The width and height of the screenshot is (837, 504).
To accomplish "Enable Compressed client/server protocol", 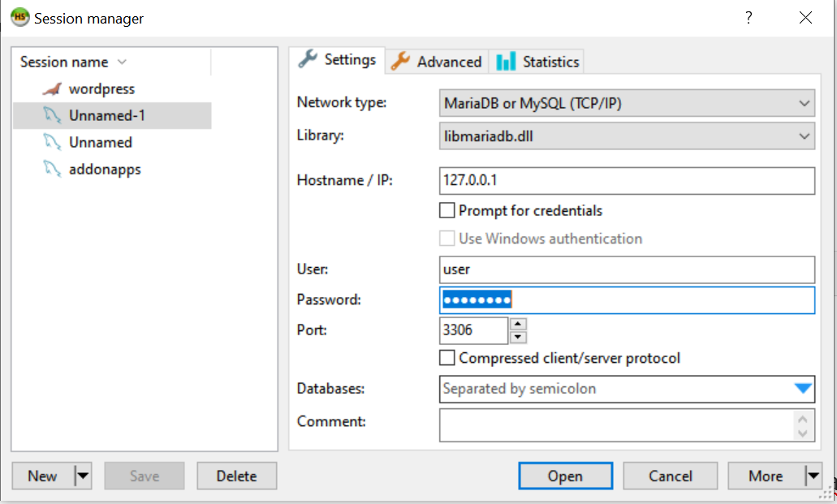I will tap(447, 358).
